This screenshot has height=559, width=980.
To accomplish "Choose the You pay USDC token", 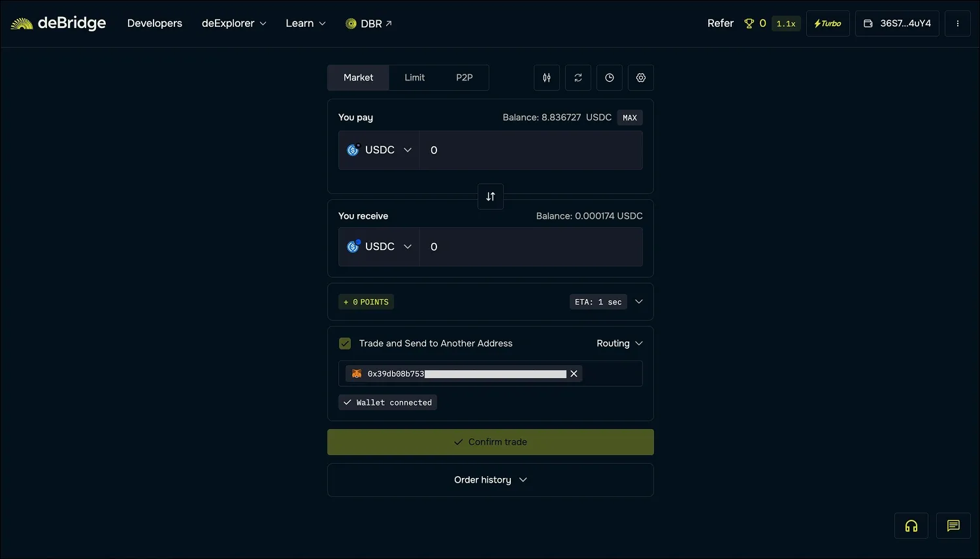I will coord(379,150).
